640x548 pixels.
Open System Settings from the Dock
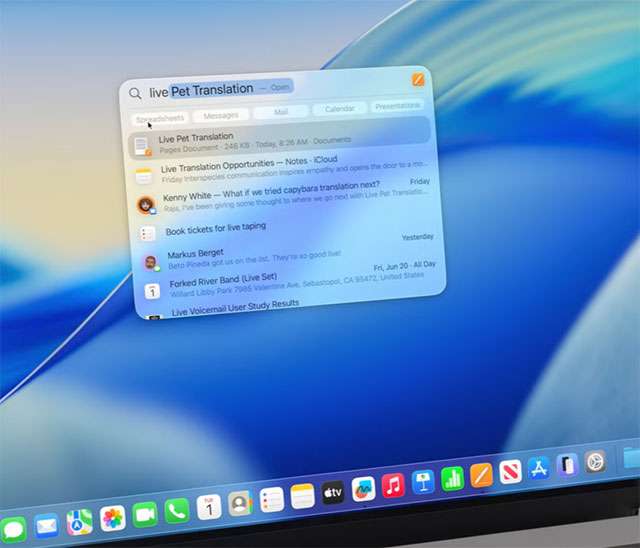596,462
